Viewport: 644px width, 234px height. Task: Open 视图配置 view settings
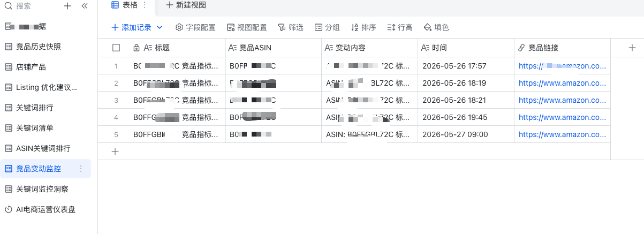247,27
